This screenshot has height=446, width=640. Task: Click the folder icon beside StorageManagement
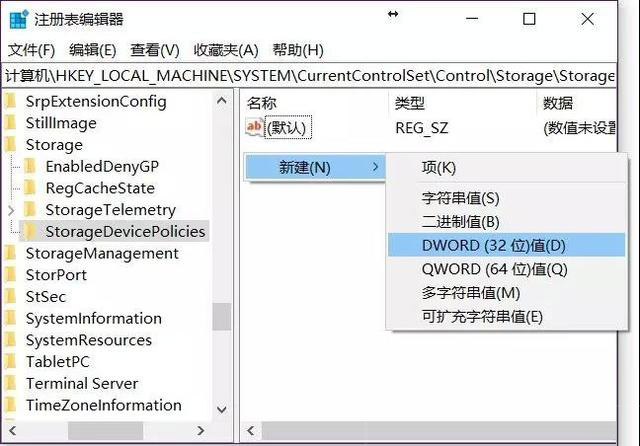[x=11, y=253]
